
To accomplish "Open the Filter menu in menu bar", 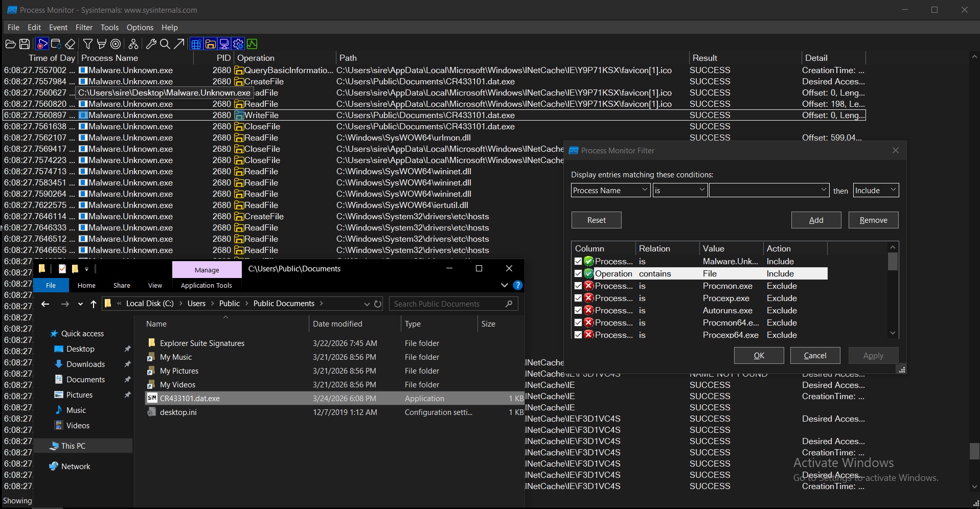I will (x=84, y=28).
